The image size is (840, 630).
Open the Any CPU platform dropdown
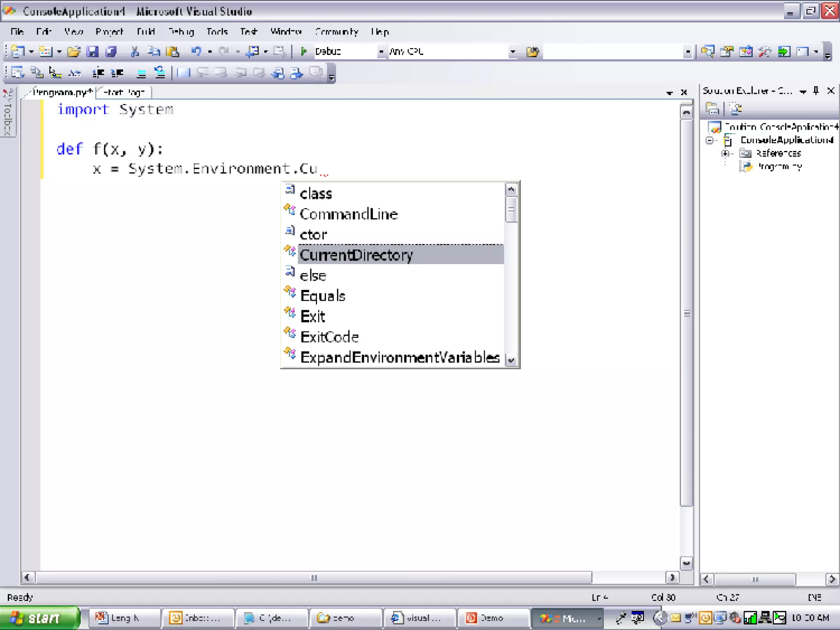(x=512, y=52)
